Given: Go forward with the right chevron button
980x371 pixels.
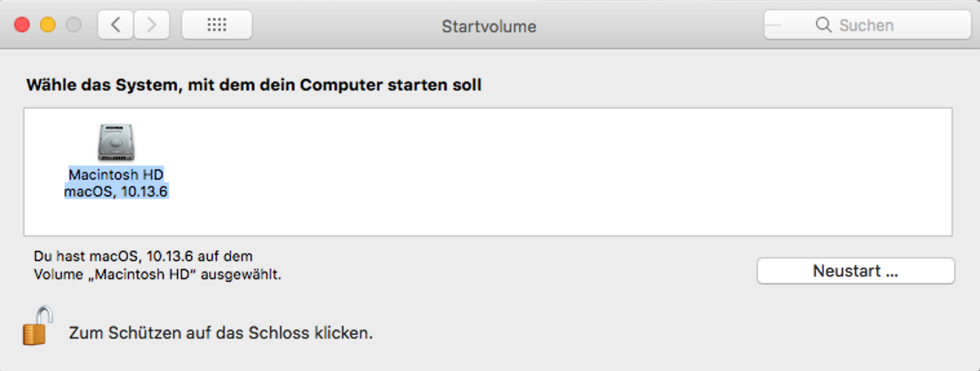Looking at the screenshot, I should 152,25.
